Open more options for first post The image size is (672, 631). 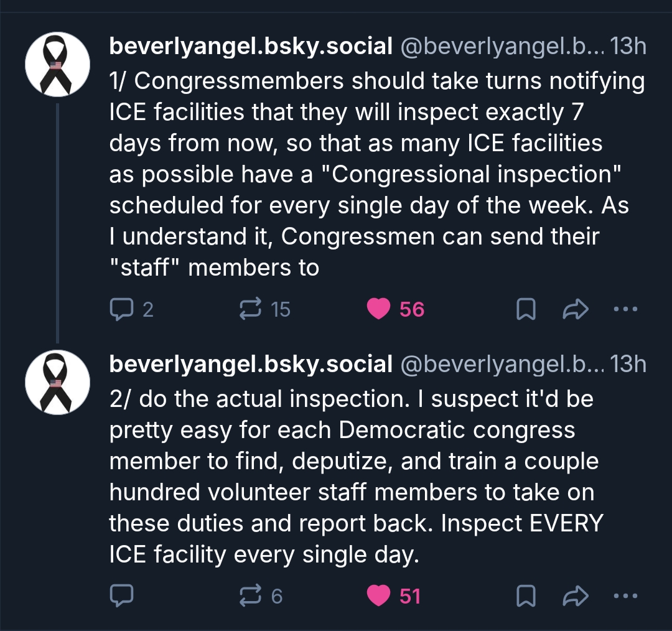click(625, 309)
